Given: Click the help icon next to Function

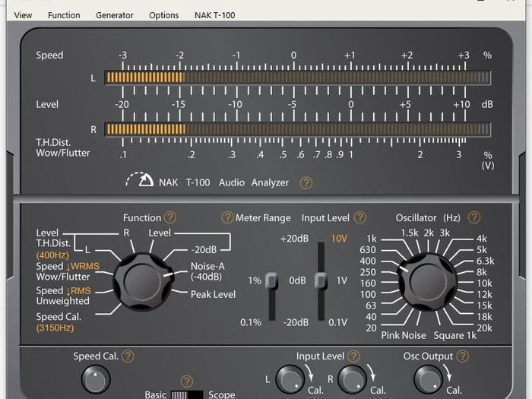Looking at the screenshot, I should pyautogui.click(x=170, y=217).
